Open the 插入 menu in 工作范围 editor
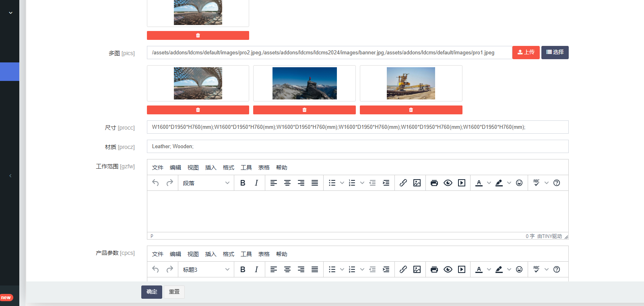 coord(211,167)
